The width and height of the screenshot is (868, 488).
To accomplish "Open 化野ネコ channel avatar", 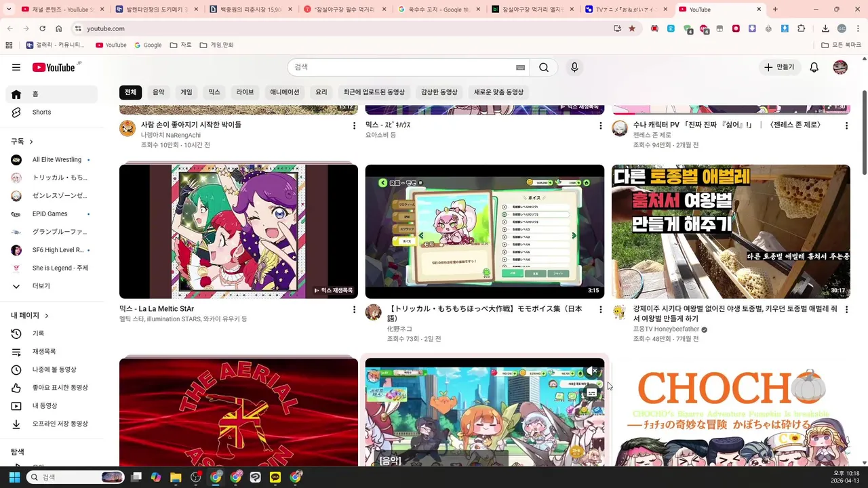I will click(374, 312).
